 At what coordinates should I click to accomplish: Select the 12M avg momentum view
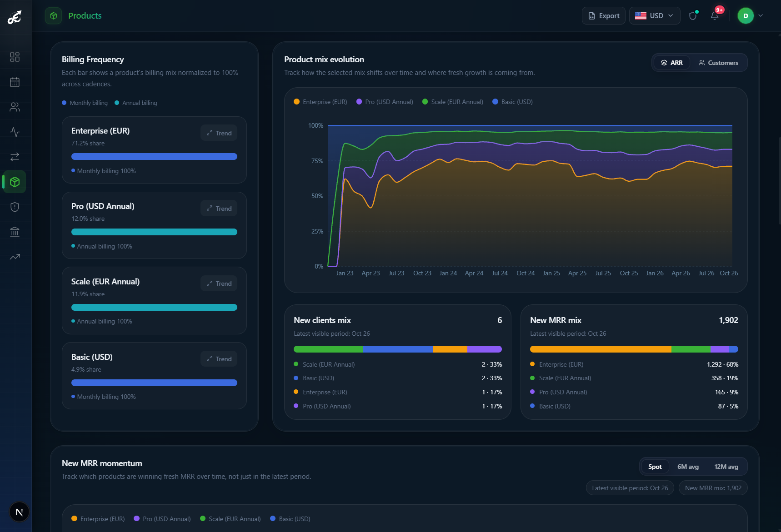click(726, 467)
